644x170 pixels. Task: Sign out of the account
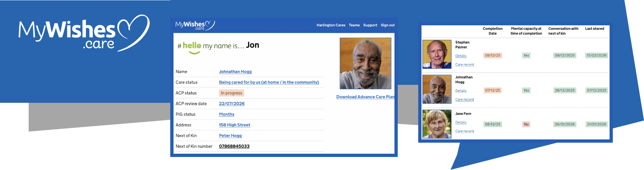[388, 25]
